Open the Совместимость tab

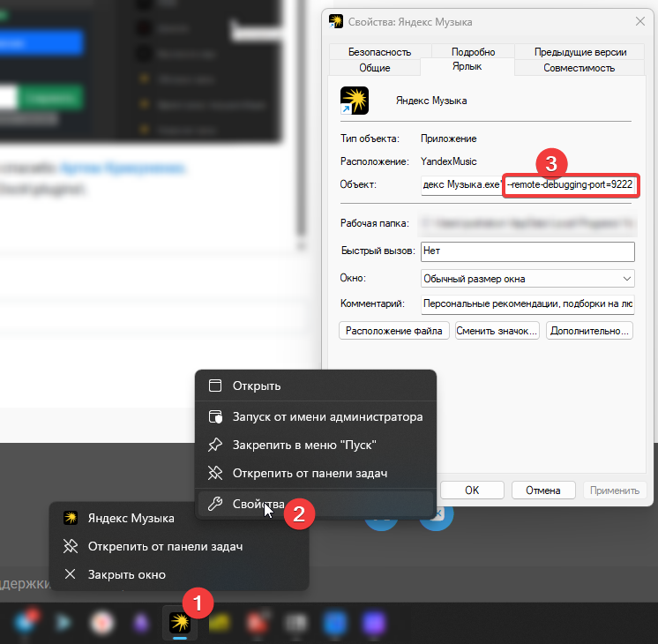pyautogui.click(x=579, y=68)
